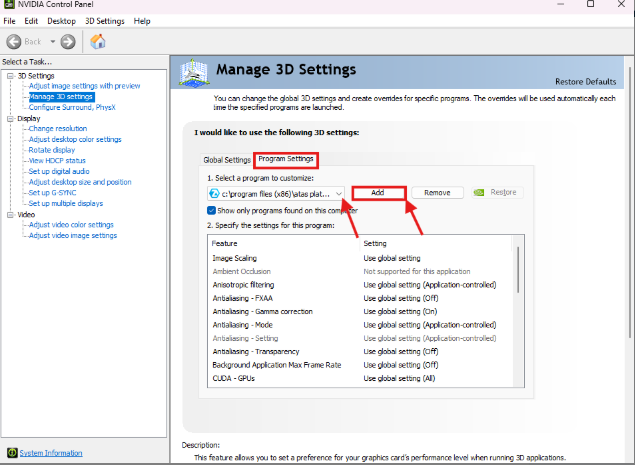This screenshot has width=635, height=465.
Task: Open the program to customize dropdown
Action: click(276, 194)
